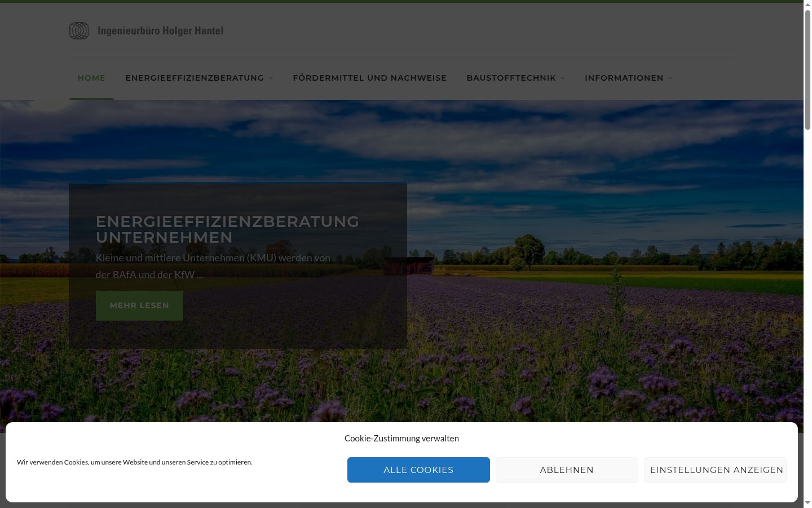Screen dimensions: 812x508
Task: Click the scrollbar down arrow
Action: coord(807,503)
